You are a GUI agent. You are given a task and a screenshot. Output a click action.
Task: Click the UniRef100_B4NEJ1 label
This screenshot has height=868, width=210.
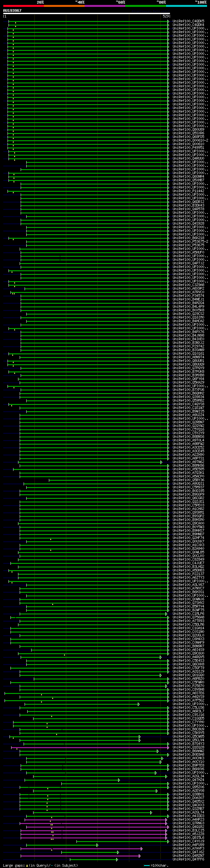[x=188, y=300]
